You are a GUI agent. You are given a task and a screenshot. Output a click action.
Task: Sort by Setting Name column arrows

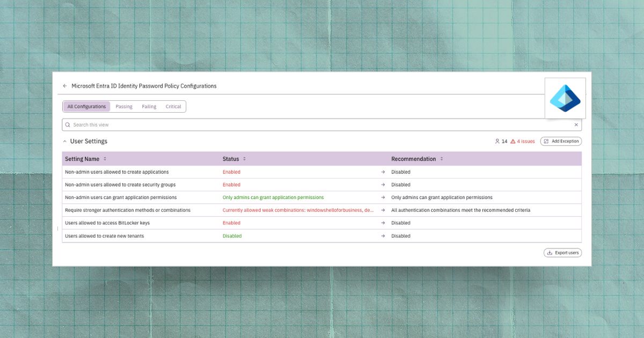tap(105, 159)
